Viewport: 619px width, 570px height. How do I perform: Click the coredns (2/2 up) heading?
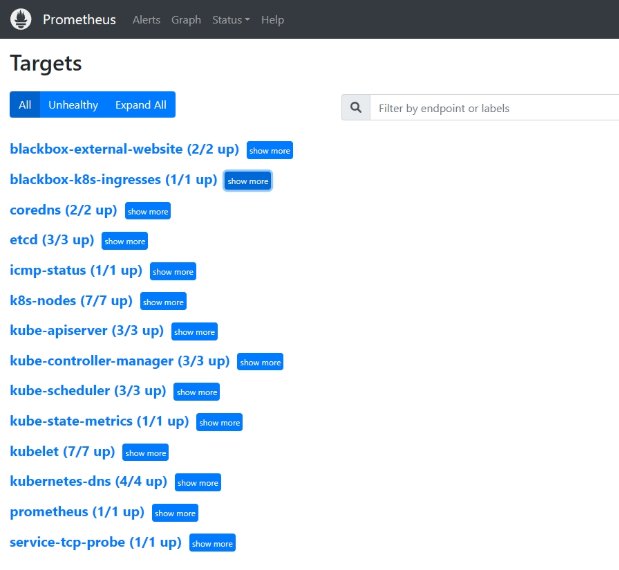pyautogui.click(x=63, y=210)
